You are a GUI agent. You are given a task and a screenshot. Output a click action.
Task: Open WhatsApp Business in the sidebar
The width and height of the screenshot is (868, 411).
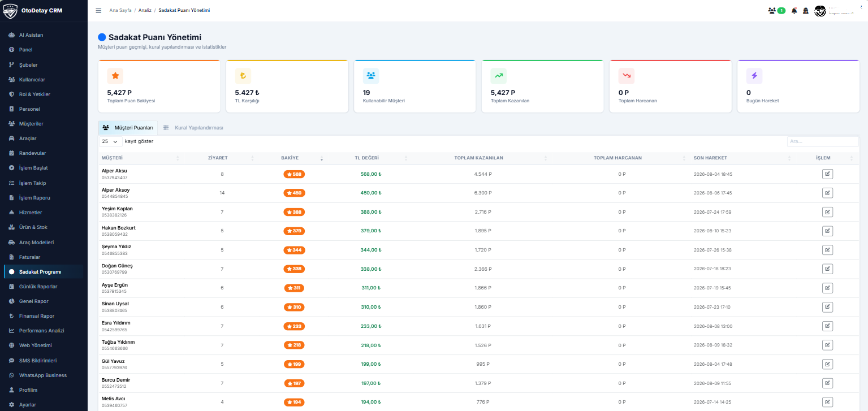[44, 375]
